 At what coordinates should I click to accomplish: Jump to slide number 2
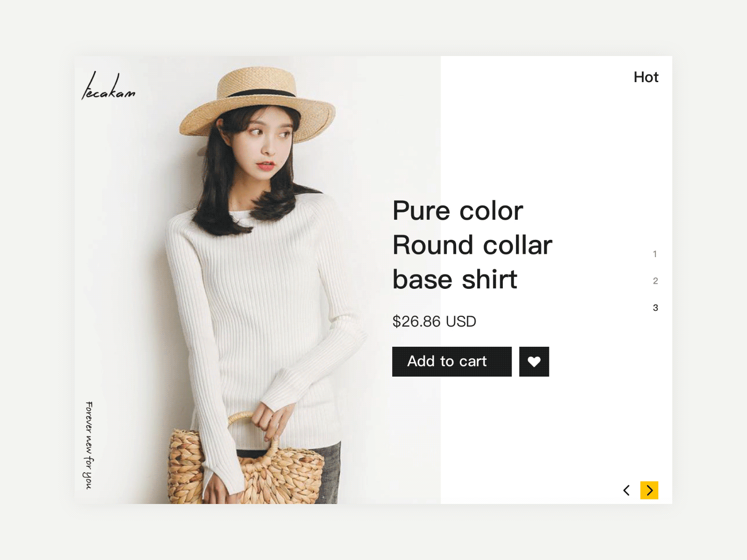coord(655,281)
